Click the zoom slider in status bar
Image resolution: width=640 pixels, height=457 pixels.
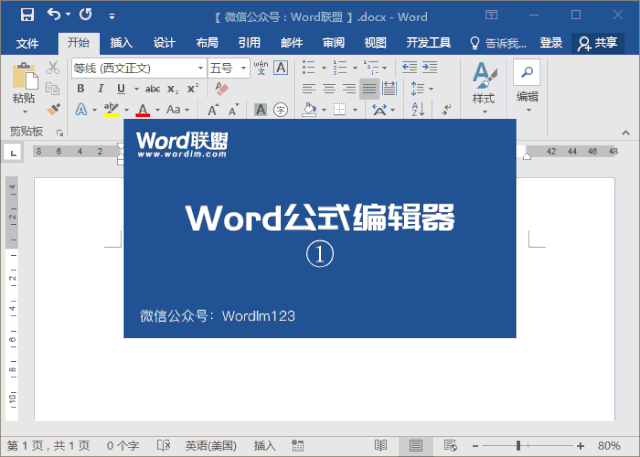(518, 445)
